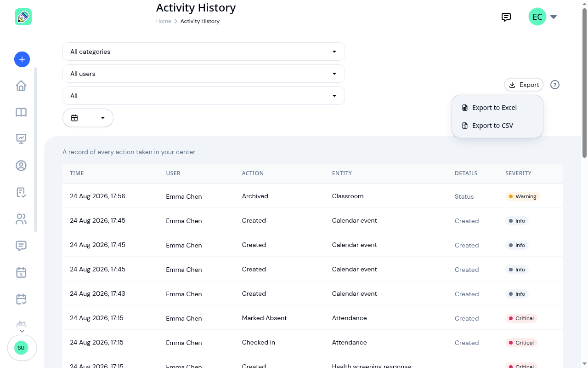Choose Export to Excel

(x=498, y=108)
